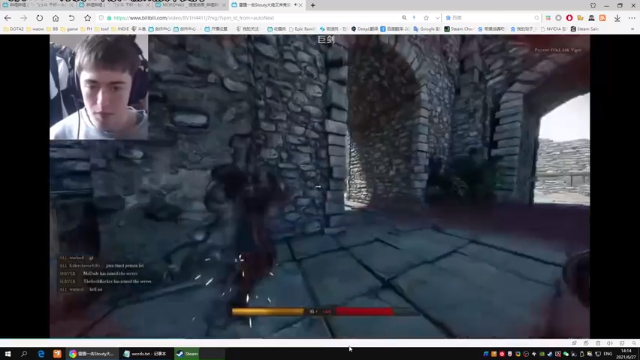The image size is (640, 360).
Task: Open the INDIE bookmark folder
Action: [x=120, y=29]
